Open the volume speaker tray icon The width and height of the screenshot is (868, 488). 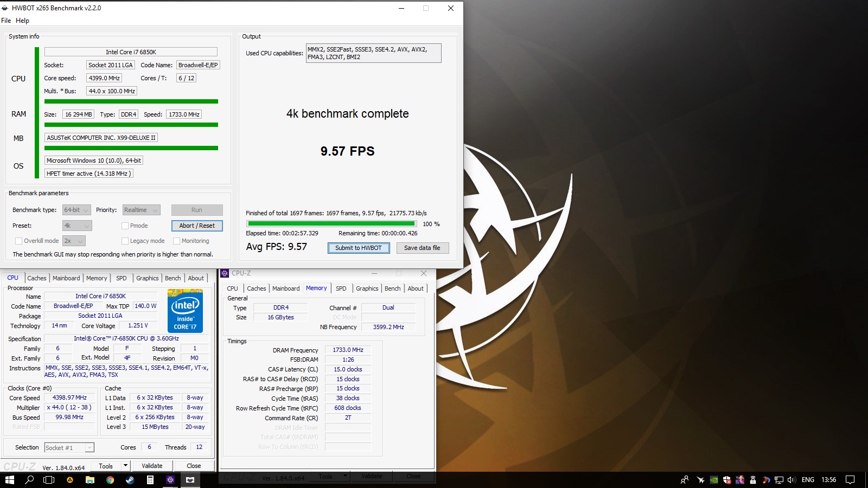(792, 480)
